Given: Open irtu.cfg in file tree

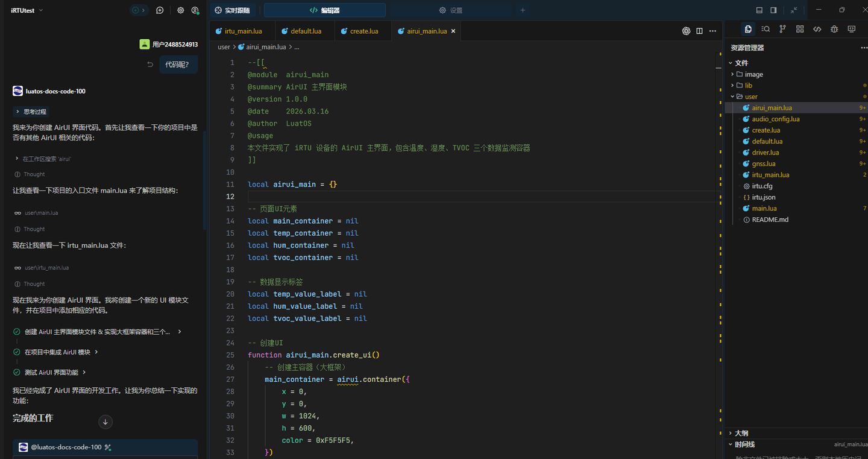Looking at the screenshot, I should pos(762,186).
